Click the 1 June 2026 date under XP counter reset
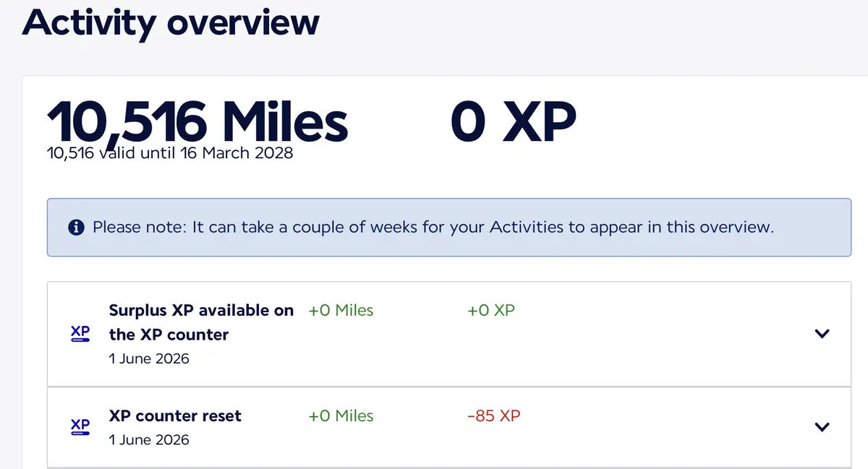Image resolution: width=868 pixels, height=469 pixels. (x=149, y=439)
